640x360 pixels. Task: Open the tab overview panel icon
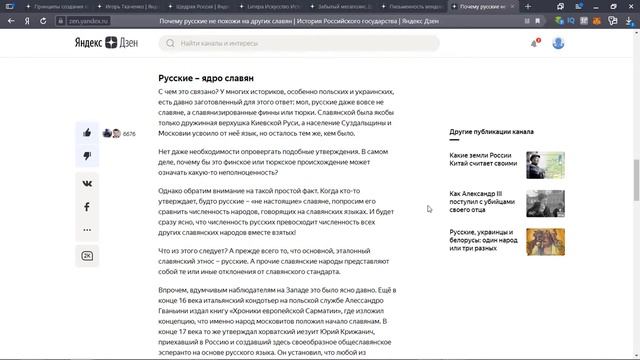click(x=10, y=7)
